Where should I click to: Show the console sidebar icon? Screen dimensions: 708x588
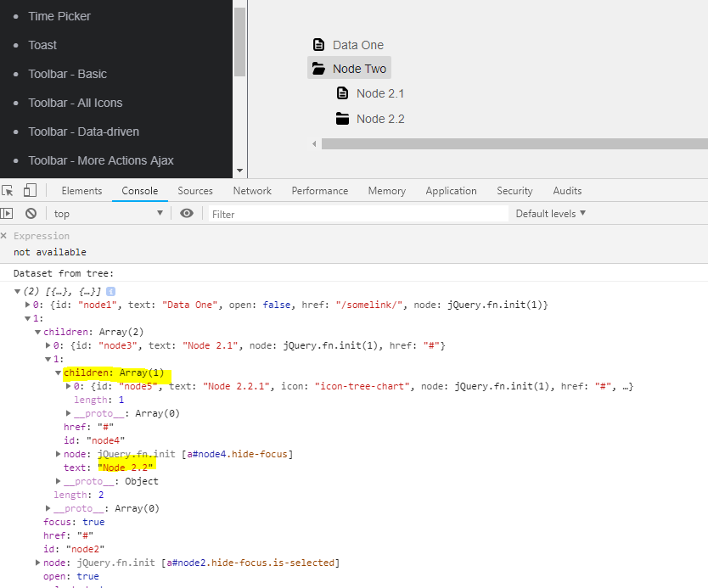[x=6, y=214]
